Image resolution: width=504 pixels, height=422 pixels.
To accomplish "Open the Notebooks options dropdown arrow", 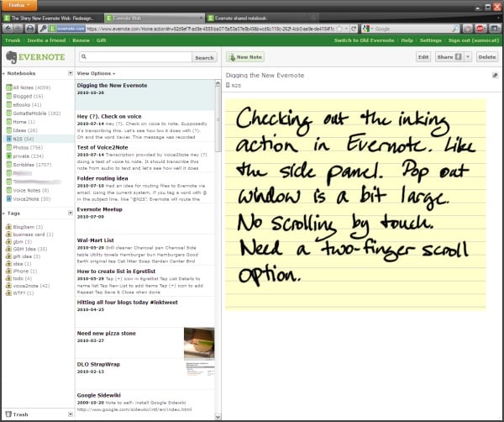I will point(71,73).
